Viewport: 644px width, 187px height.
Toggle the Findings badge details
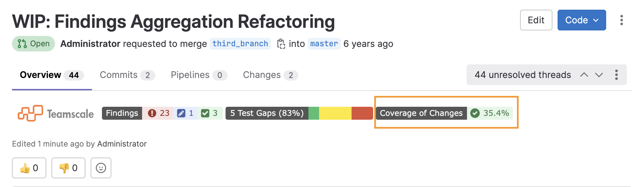tap(122, 113)
